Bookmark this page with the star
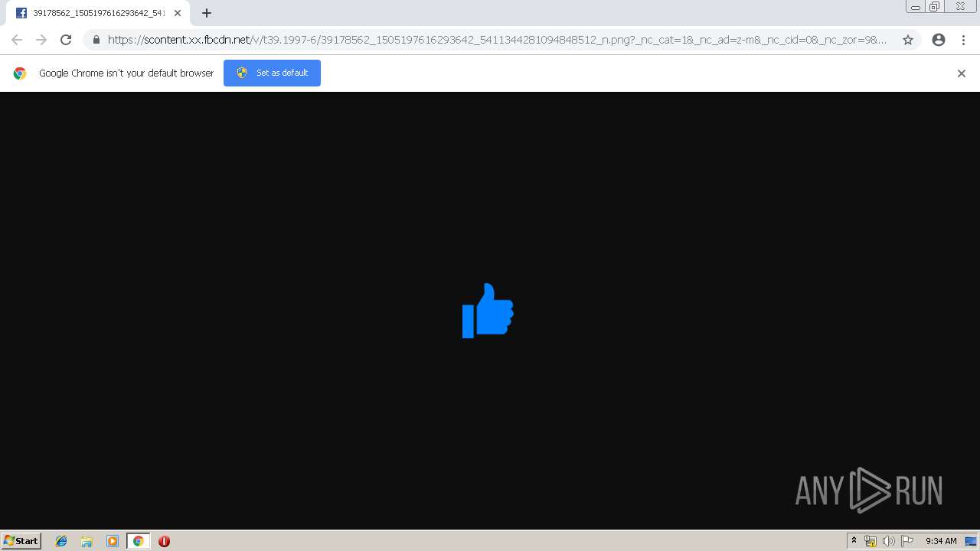This screenshot has width=980, height=551. click(908, 40)
